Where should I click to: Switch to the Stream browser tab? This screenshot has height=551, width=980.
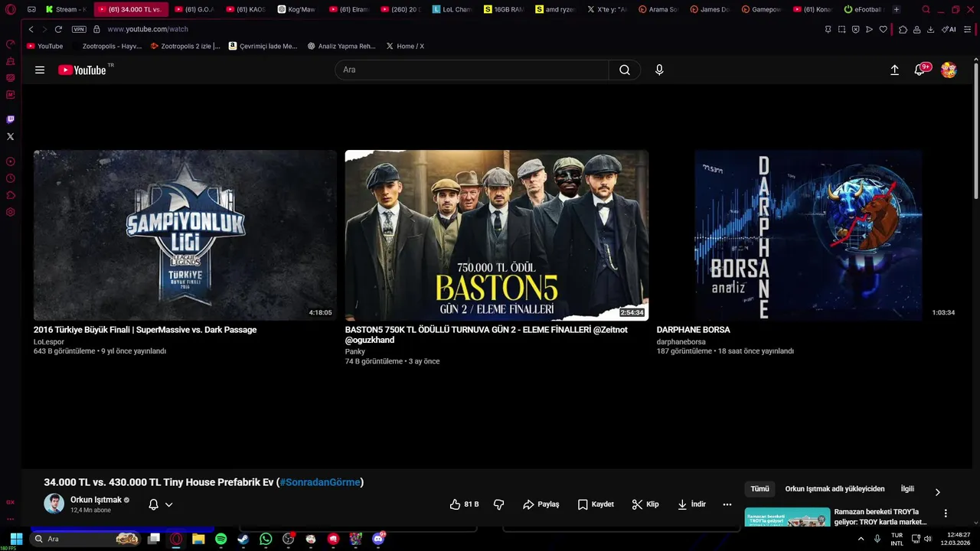(67, 9)
